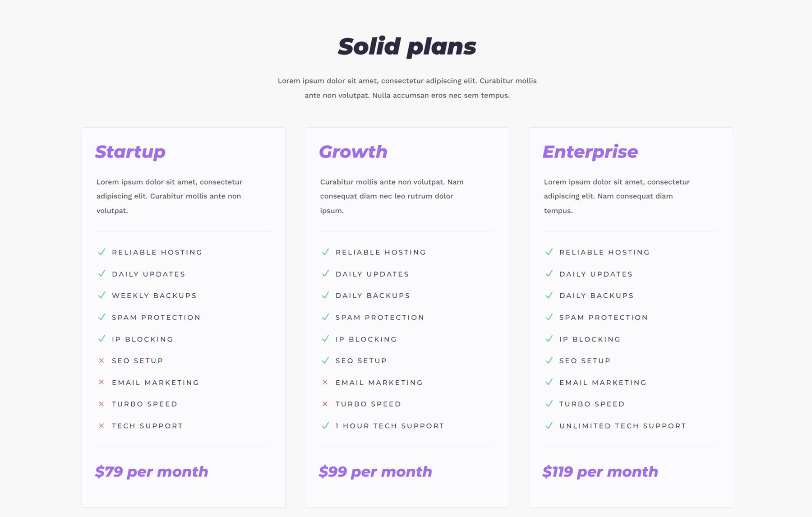Click the $119 per month price

pos(600,472)
